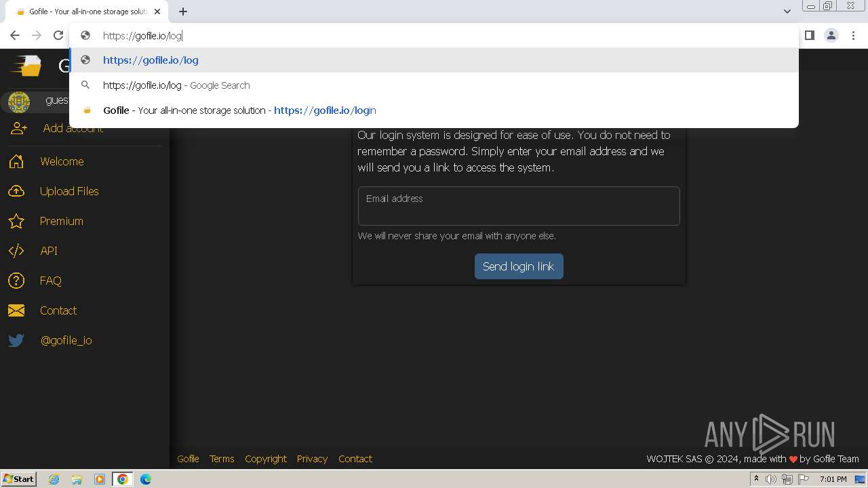Image resolution: width=868 pixels, height=488 pixels.
Task: Close the Gofile browser tab
Action: click(x=157, y=12)
